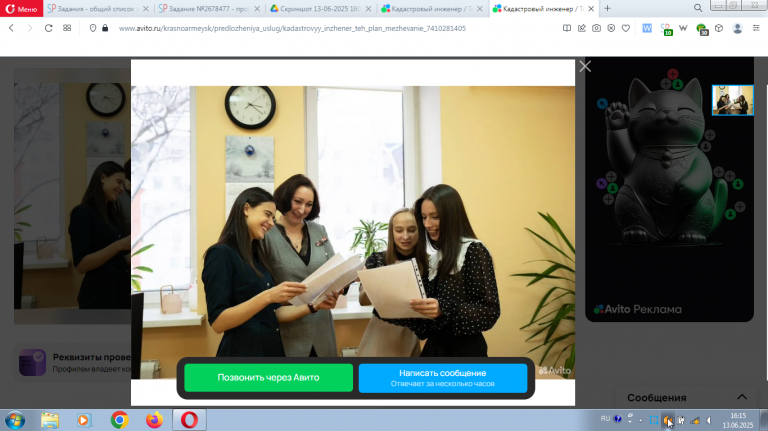
Task: Focus the avito.ru address bar URL
Action: 292,28
